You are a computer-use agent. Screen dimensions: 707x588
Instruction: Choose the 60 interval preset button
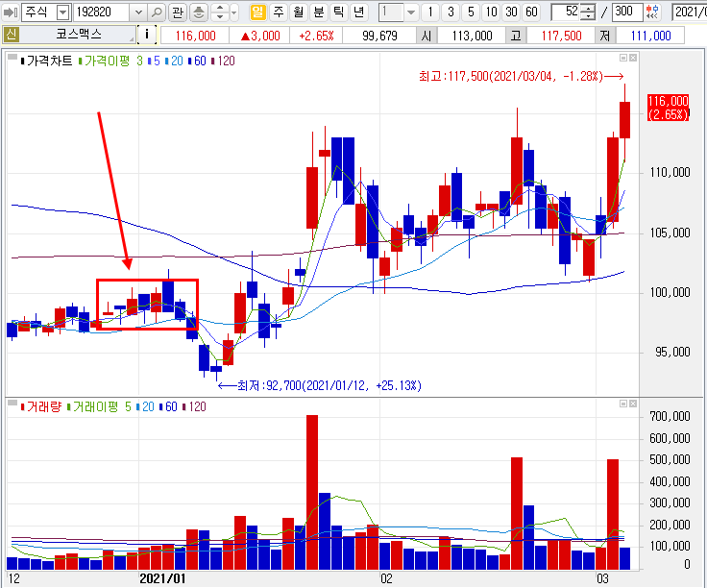(x=531, y=12)
